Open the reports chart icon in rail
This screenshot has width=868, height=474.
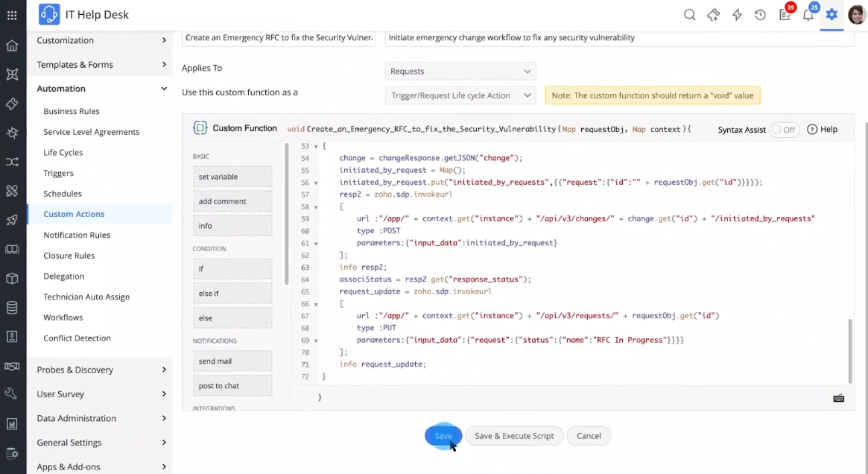[x=12, y=424]
